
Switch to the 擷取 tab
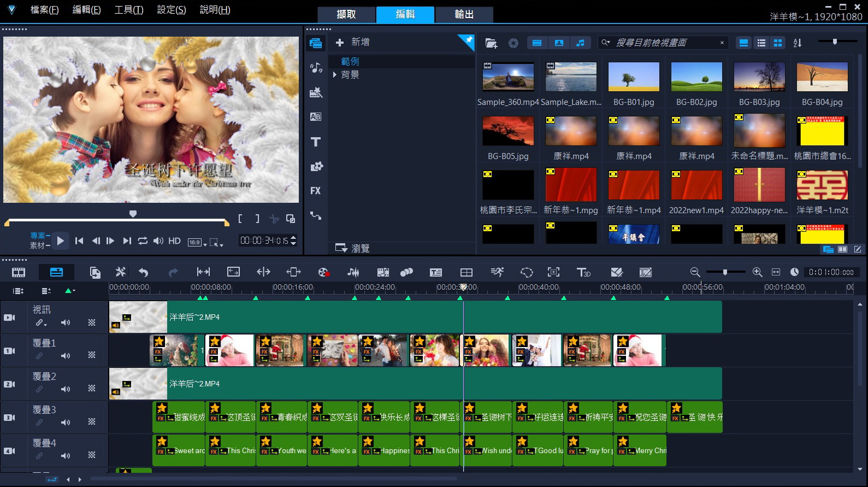[346, 14]
